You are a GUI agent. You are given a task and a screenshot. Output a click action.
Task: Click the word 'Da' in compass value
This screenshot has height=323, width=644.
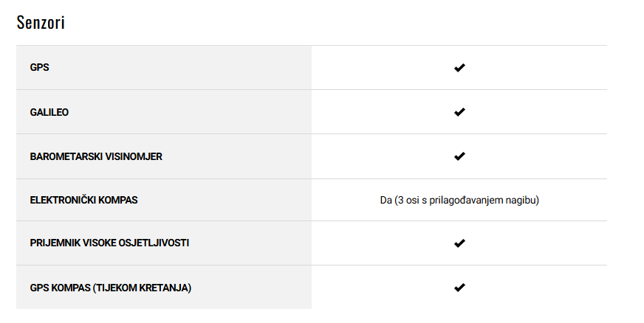click(x=386, y=201)
